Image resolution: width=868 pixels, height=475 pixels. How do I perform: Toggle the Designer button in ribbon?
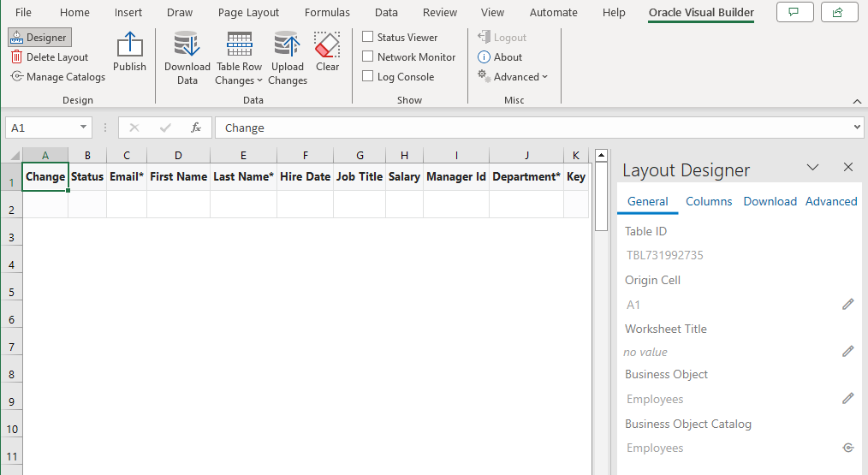point(40,37)
